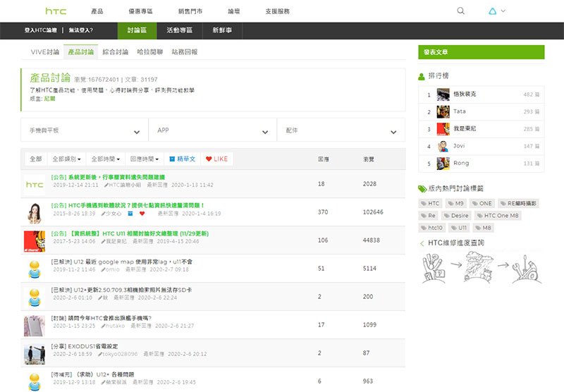Open 我是東尼 avatar in ranking
The width and height of the screenshot is (564, 392).
point(443,129)
